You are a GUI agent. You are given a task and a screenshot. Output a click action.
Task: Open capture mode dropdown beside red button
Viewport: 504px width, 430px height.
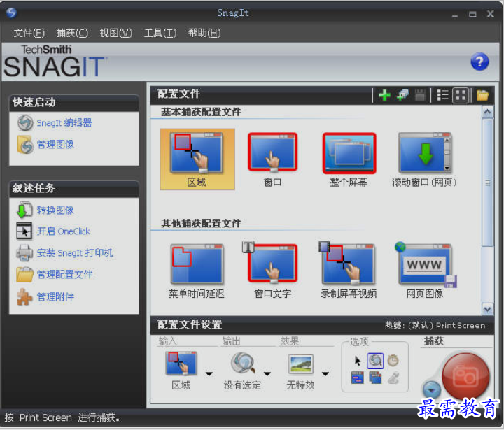[432, 390]
